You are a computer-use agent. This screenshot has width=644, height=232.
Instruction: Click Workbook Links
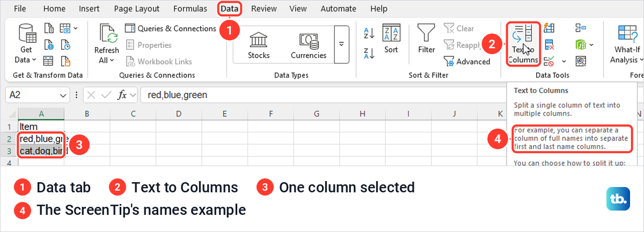[158, 62]
